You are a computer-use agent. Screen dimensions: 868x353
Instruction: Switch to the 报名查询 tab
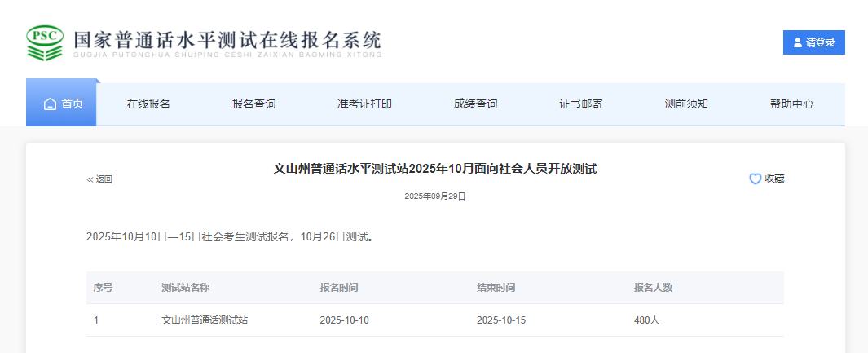[x=253, y=104]
